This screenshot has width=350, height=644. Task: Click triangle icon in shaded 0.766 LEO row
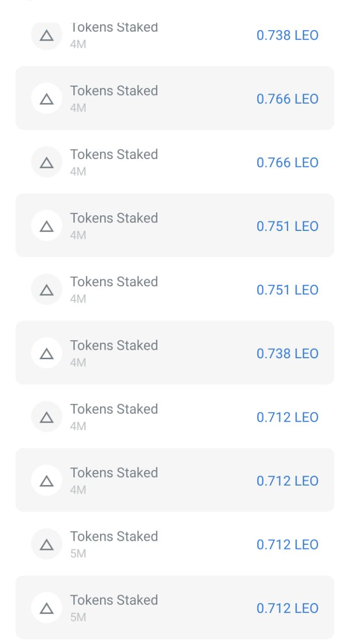pyautogui.click(x=47, y=99)
